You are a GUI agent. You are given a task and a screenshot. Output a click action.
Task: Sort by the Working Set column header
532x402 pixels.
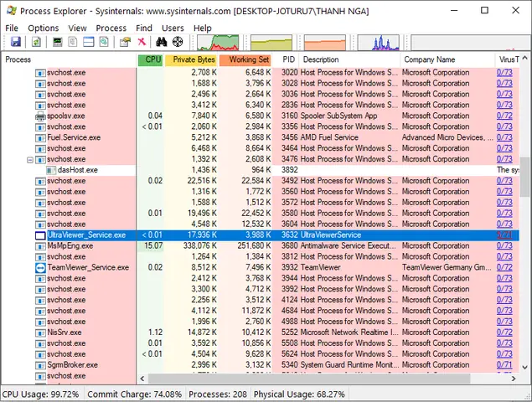(x=245, y=59)
